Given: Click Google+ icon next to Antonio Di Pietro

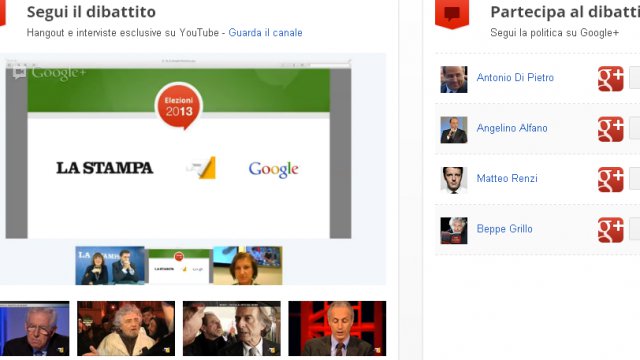Looking at the screenshot, I should 611,78.
